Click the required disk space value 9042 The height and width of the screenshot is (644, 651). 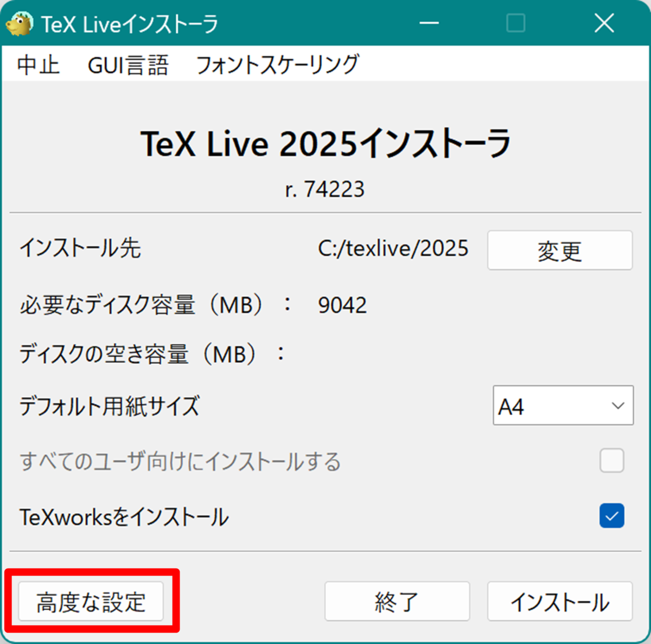click(x=342, y=306)
